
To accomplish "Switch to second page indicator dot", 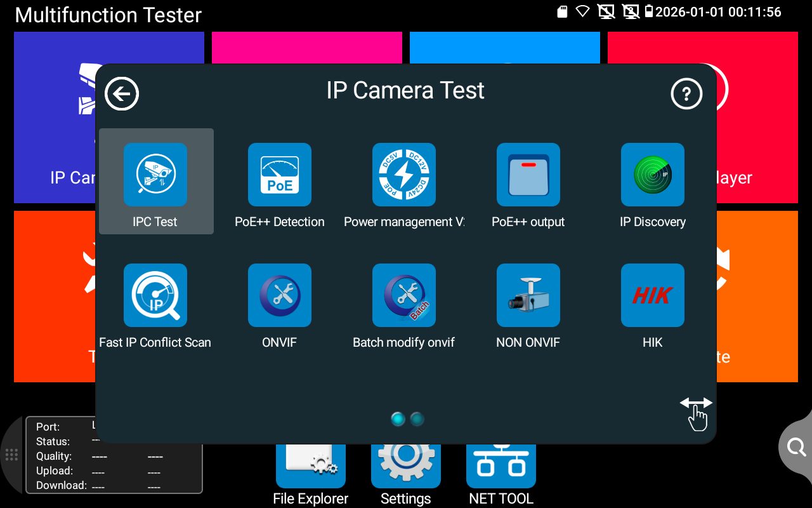I will tap(417, 419).
